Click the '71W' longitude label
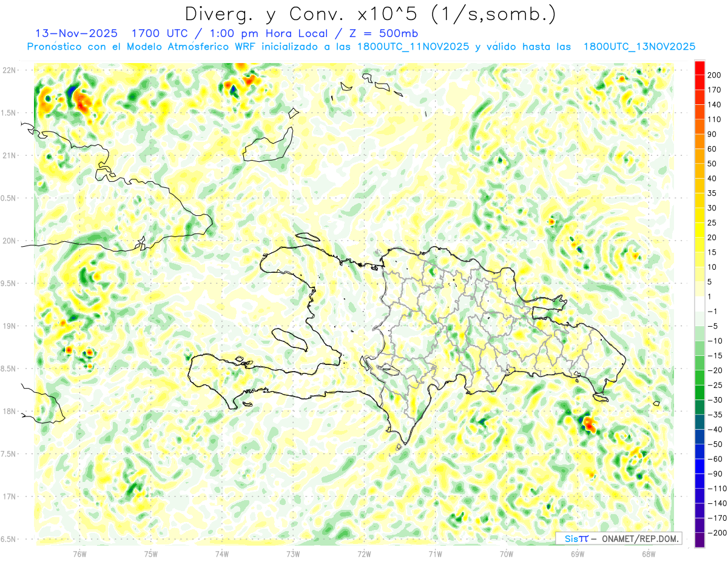The height and width of the screenshot is (562, 728). click(435, 554)
